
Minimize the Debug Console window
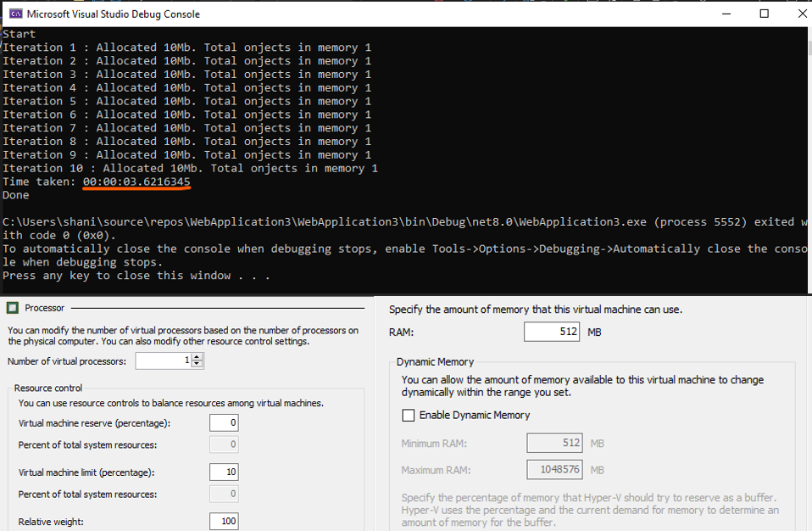click(726, 14)
